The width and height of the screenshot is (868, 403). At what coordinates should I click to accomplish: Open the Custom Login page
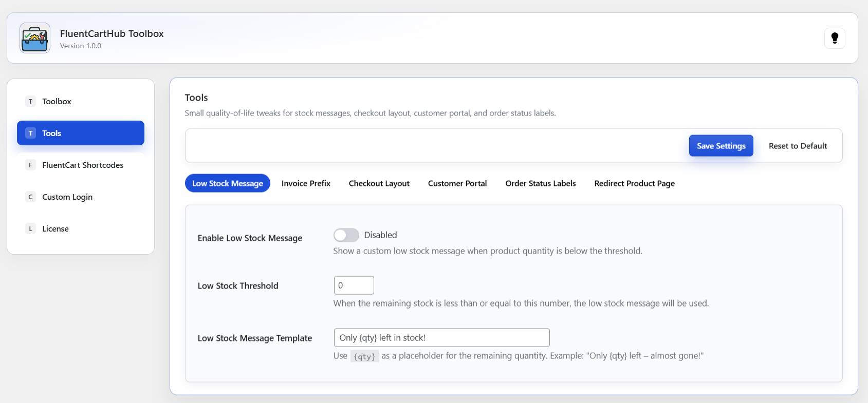tap(67, 197)
